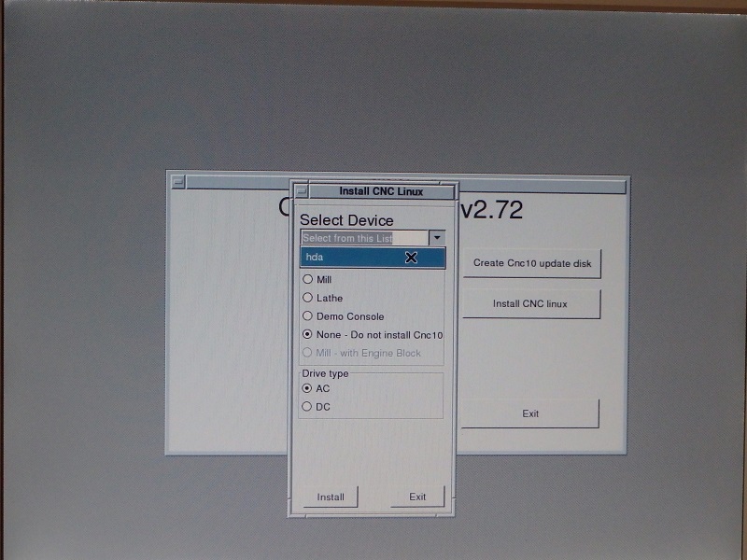Click the main window's Exit button
Image resolution: width=747 pixels, height=560 pixels.
(530, 413)
